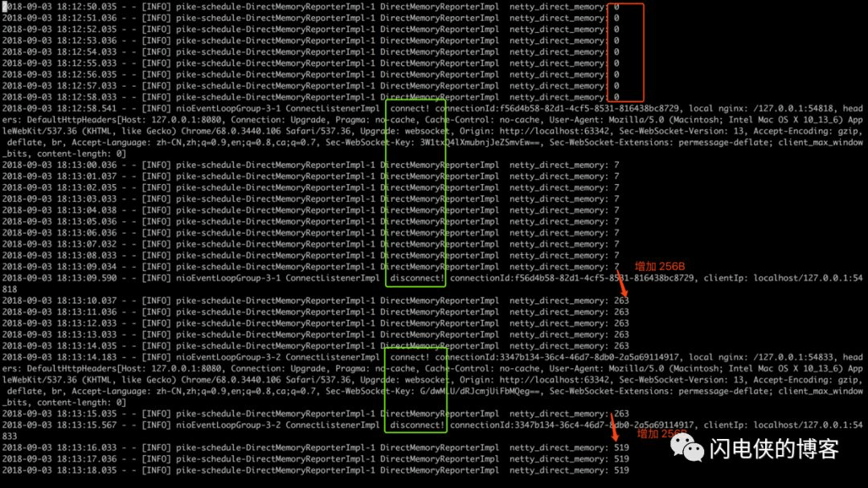Click the timestamp 2018-09-03 18:13:09.590
The height and width of the screenshot is (488, 868).
click(59, 278)
